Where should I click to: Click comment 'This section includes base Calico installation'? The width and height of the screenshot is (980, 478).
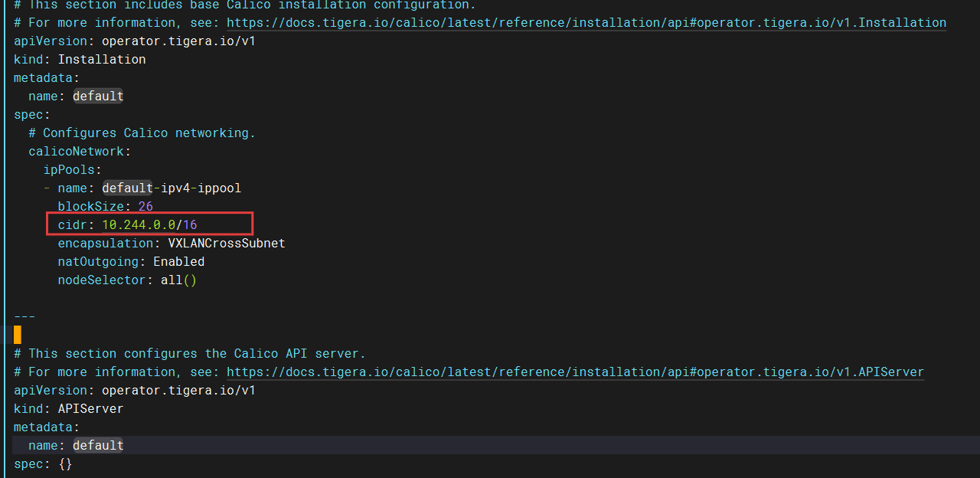[x=245, y=5]
